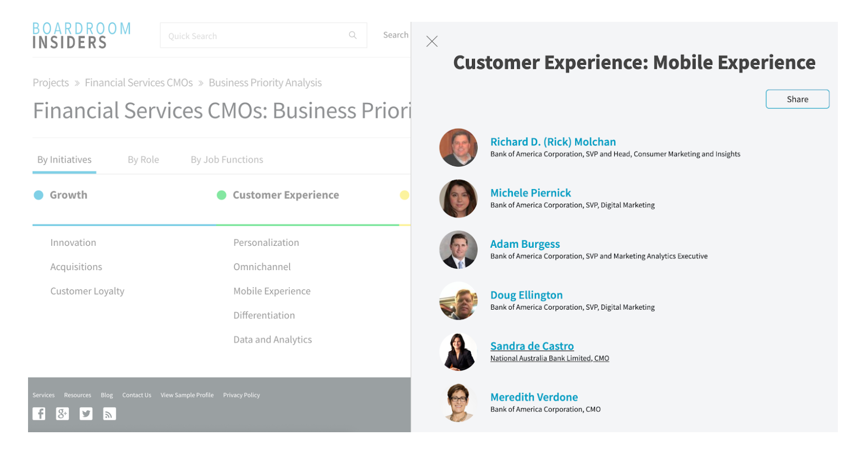
Task: Focus the Quick Search input field
Action: click(264, 35)
